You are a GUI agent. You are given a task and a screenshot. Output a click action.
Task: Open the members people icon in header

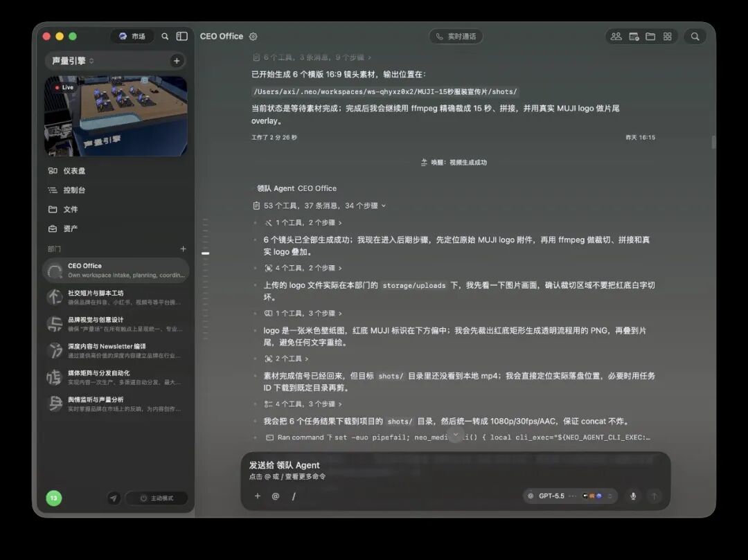616,36
